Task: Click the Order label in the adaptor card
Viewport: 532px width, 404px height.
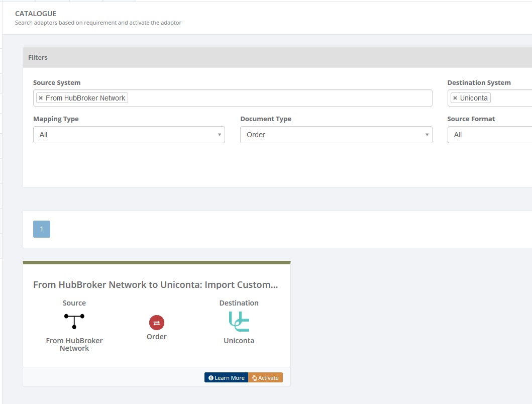Action: [157, 337]
